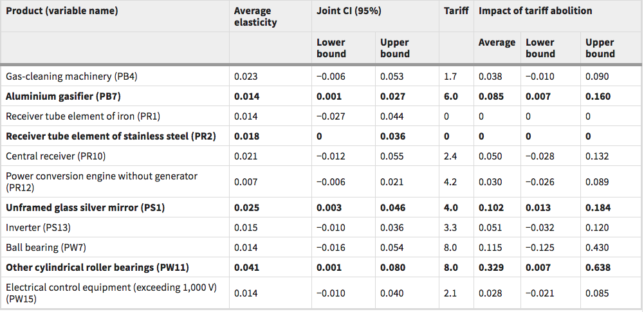This screenshot has width=644, height=312.
Task: Click the 6.0 tariff value for Aluminium gasifier
Action: [x=451, y=96]
